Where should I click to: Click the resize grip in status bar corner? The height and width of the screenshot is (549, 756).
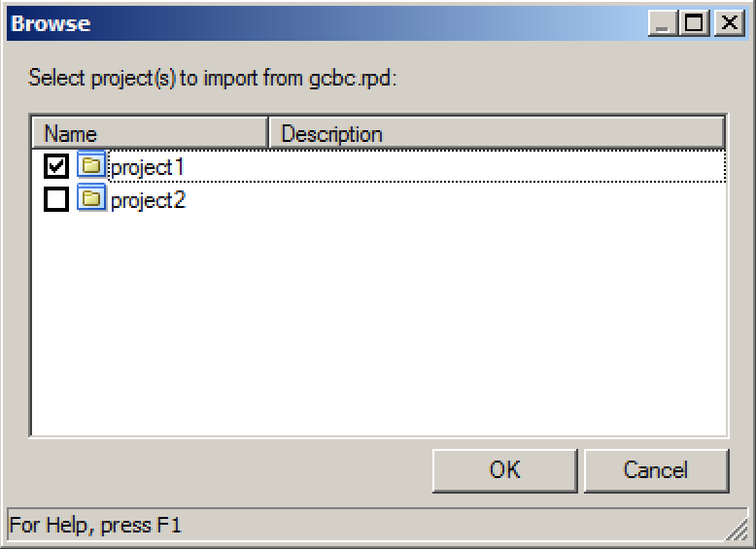tap(738, 531)
